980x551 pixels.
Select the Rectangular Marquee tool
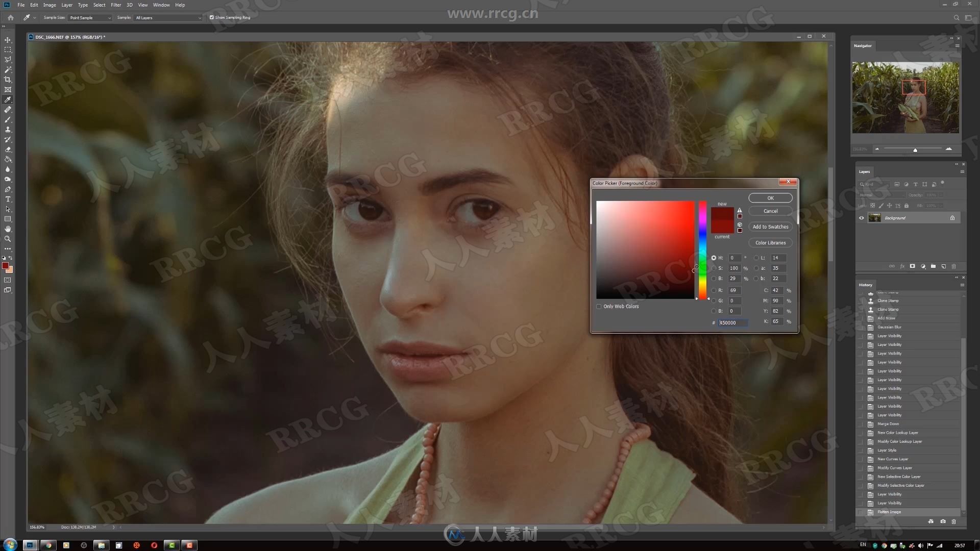tap(8, 50)
